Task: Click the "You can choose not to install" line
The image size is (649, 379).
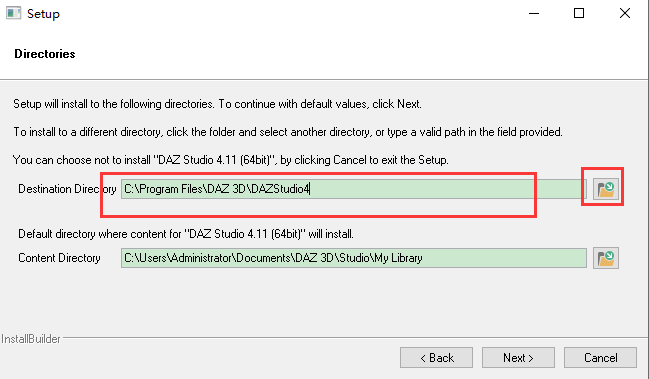Action: pyautogui.click(x=231, y=160)
